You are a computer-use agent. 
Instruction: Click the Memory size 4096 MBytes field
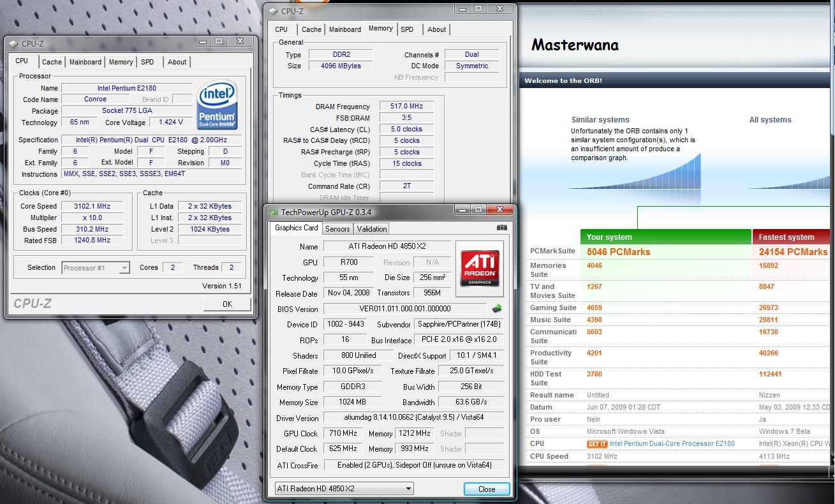(x=341, y=66)
